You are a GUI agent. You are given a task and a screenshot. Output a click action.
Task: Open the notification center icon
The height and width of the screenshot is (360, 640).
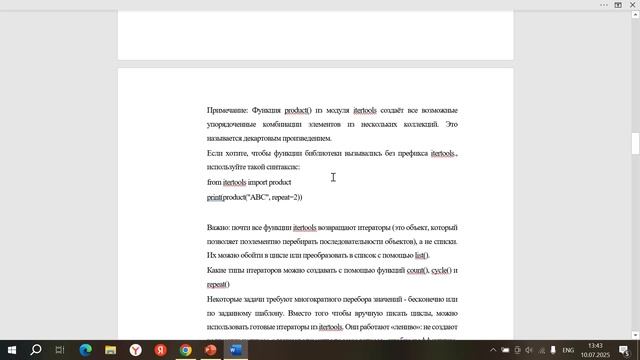[624, 350]
